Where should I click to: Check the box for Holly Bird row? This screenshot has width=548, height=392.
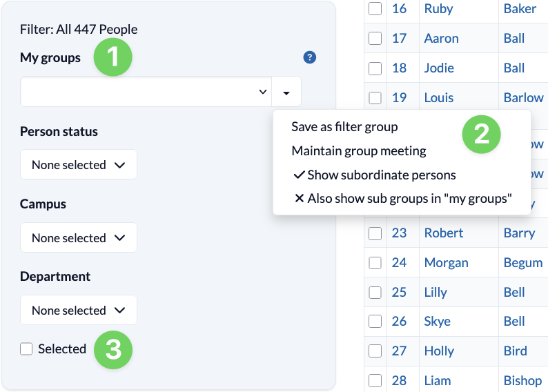pos(375,351)
